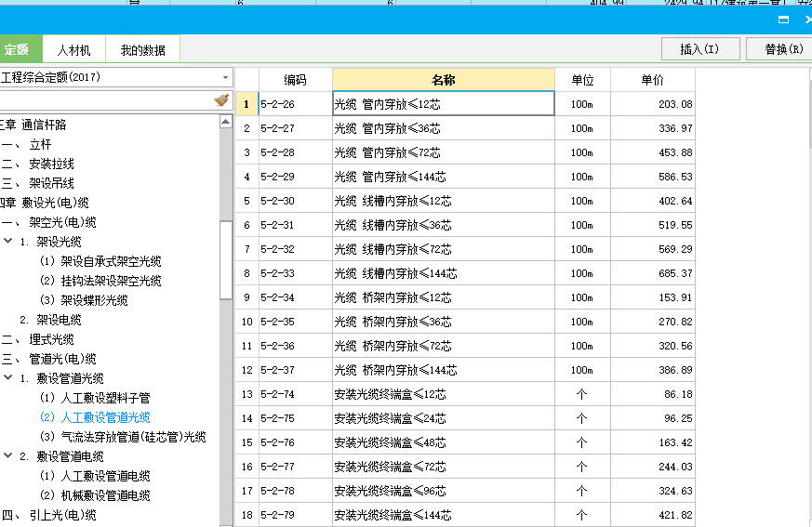Select tree item 三、架设吊线
Screen dimensions: 812x527
click(x=38, y=183)
